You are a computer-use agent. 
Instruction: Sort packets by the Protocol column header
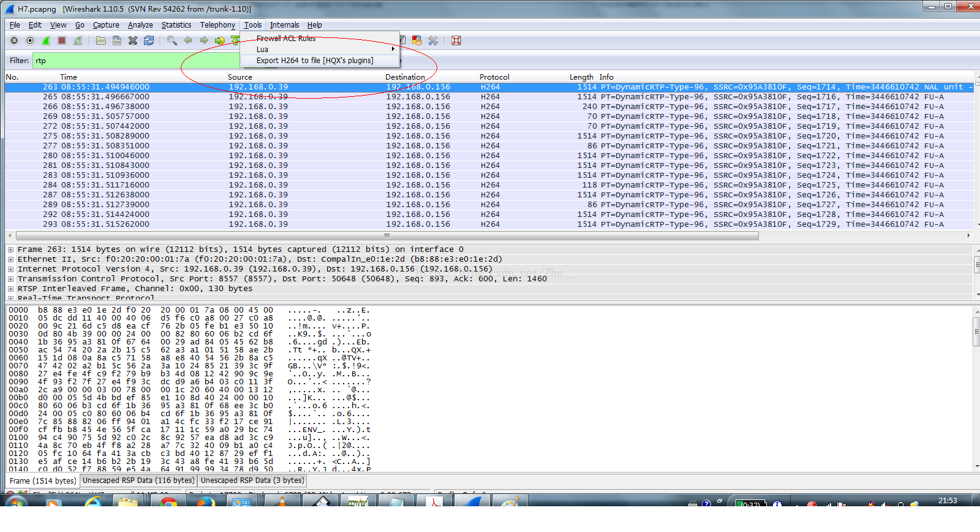[x=494, y=77]
